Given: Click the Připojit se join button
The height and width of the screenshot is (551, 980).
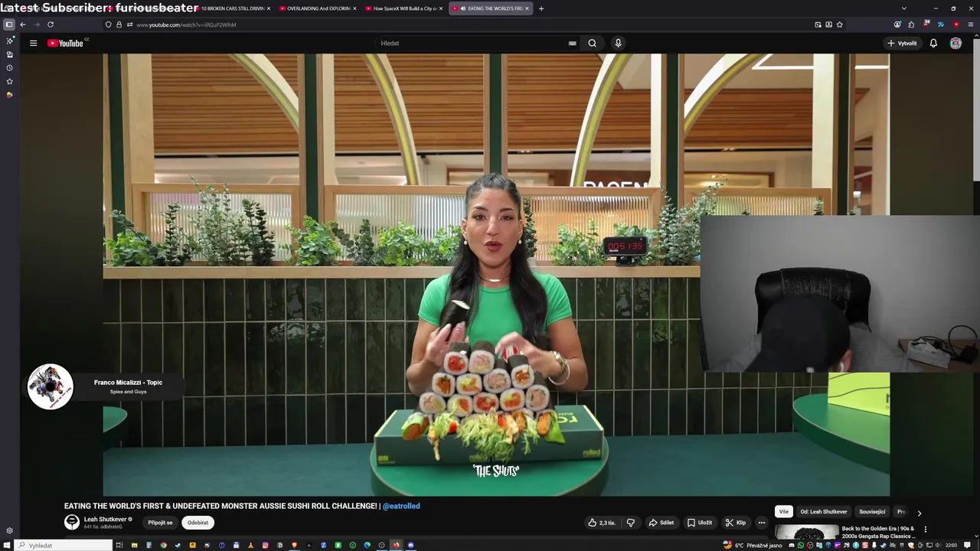Looking at the screenshot, I should 160,523.
